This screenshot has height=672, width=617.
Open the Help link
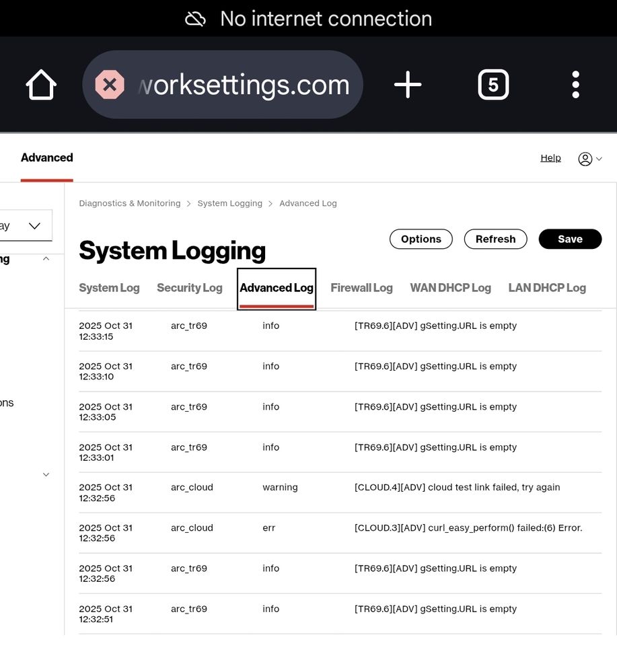click(550, 157)
